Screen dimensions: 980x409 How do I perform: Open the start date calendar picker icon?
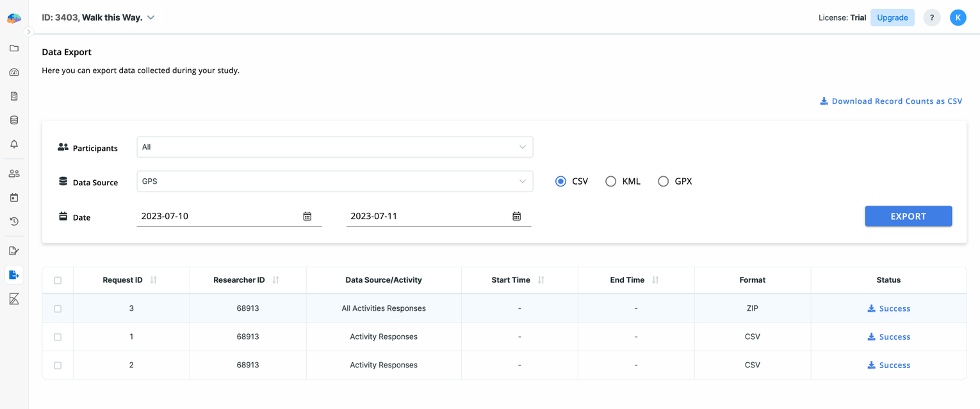[x=307, y=216]
